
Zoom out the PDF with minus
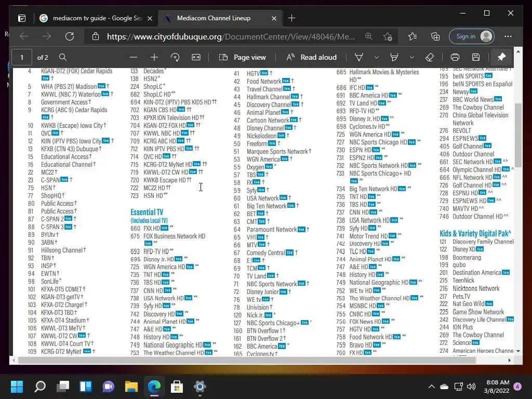click(x=134, y=57)
